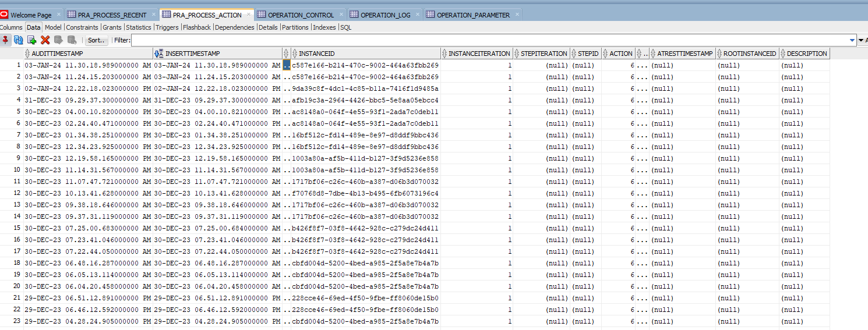The width and height of the screenshot is (868, 330).
Task: Close the OPERATION_CONTROL tab
Action: tap(341, 15)
